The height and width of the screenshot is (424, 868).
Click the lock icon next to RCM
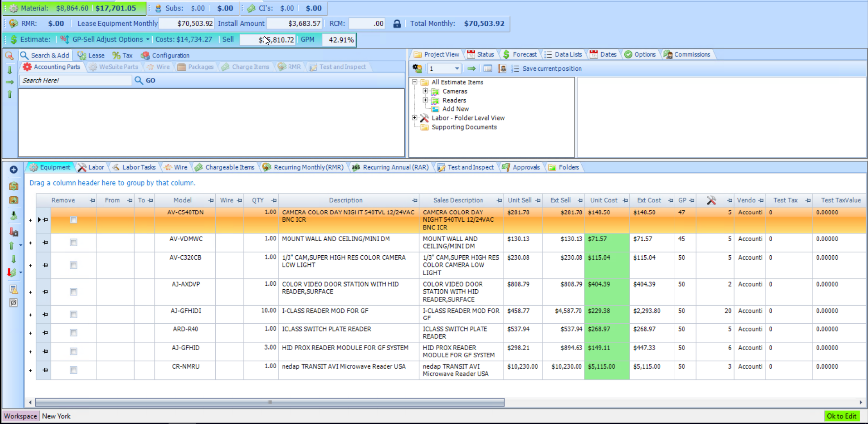[397, 23]
